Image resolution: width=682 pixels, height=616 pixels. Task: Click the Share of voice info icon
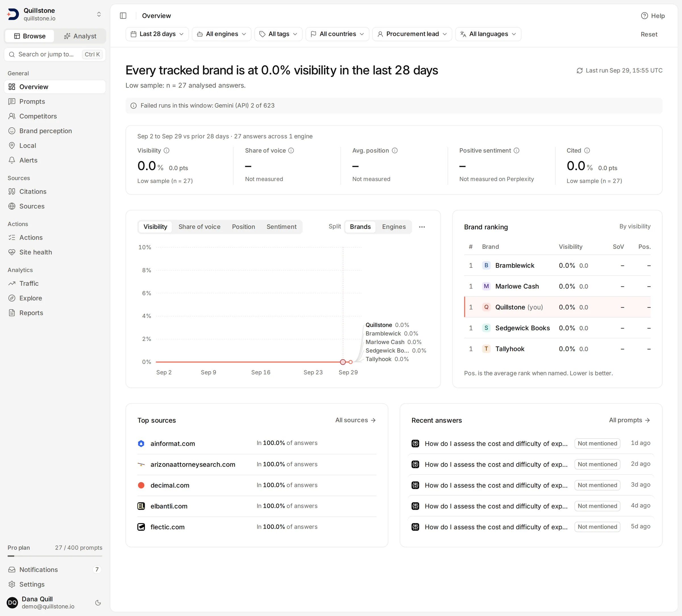coord(291,150)
